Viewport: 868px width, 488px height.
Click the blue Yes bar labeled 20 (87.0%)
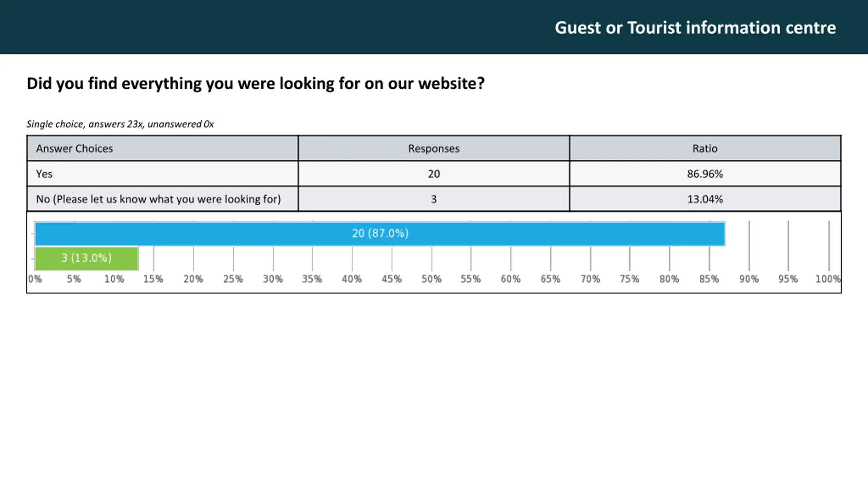click(380, 233)
